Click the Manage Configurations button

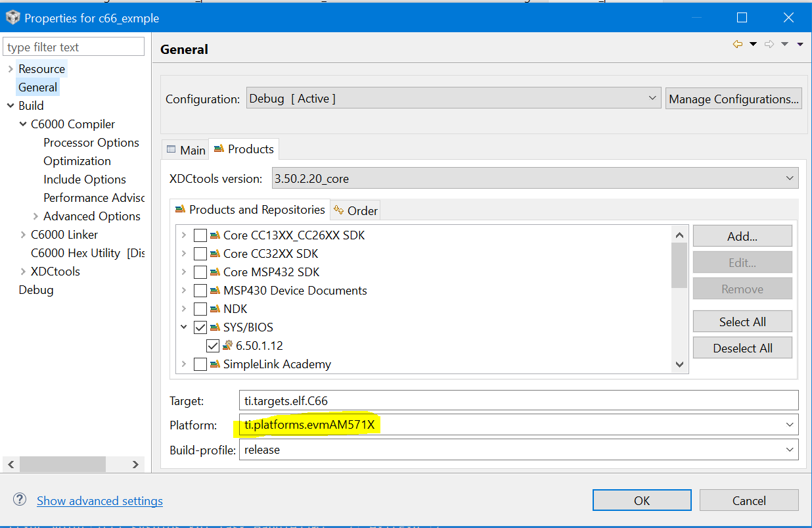[x=733, y=99]
